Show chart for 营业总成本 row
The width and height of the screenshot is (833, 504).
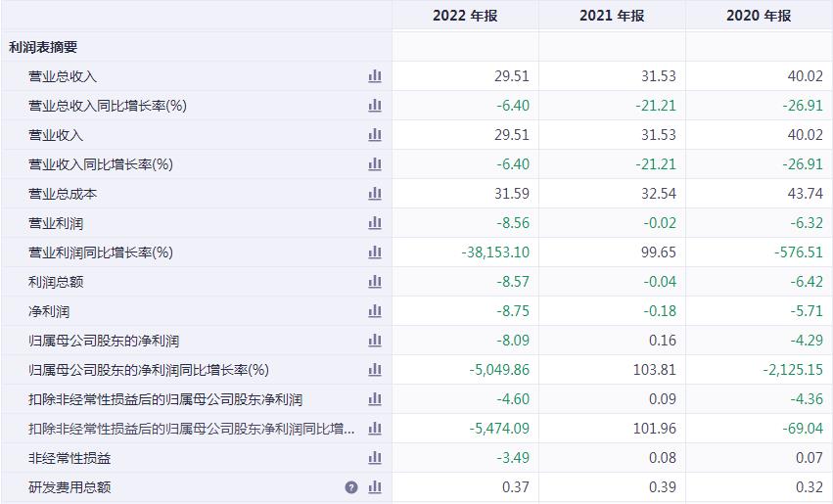point(375,194)
